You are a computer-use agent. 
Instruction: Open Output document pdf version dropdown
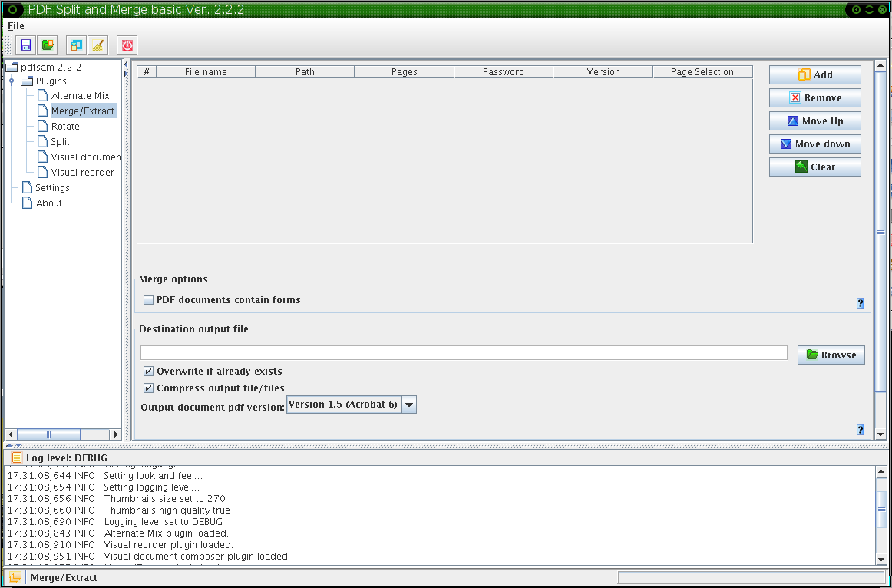(409, 405)
